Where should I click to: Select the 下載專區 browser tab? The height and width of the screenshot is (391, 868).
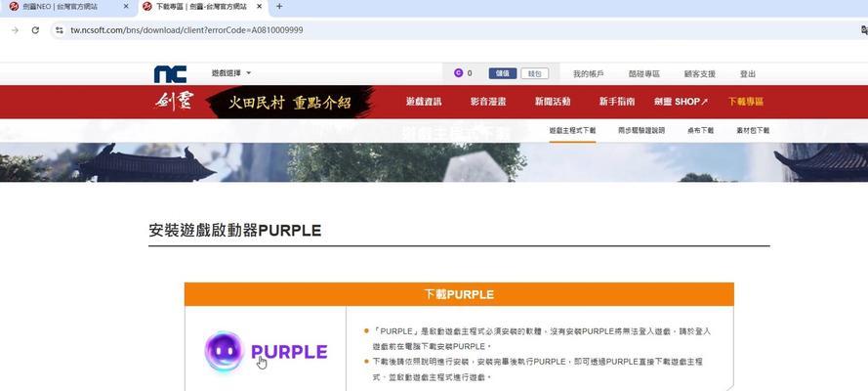click(x=202, y=7)
